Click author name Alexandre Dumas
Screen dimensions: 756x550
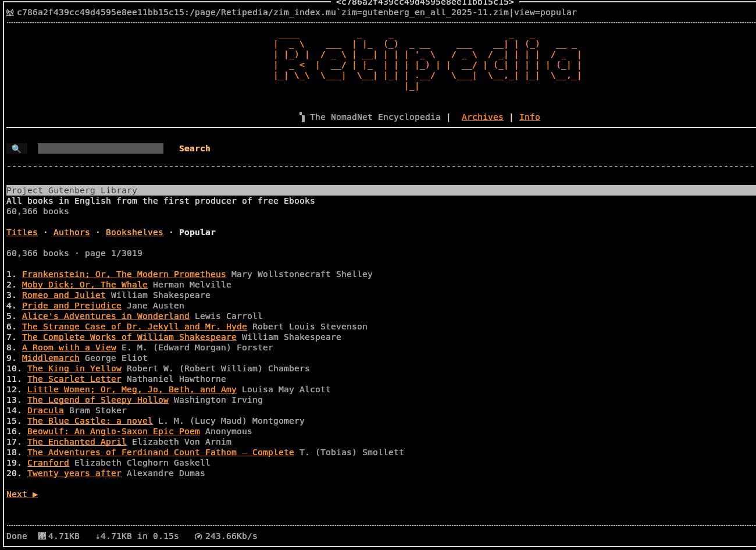tap(166, 473)
